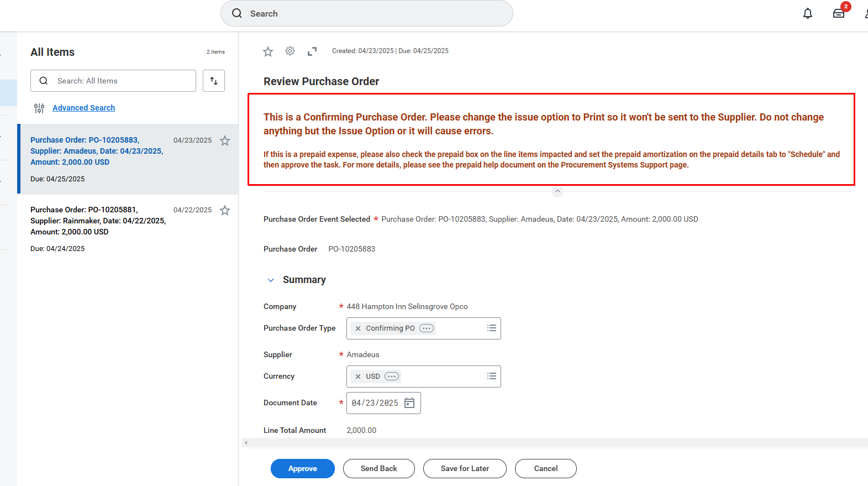Click the Approve button
Screen dimensions: 868x486
coord(302,468)
